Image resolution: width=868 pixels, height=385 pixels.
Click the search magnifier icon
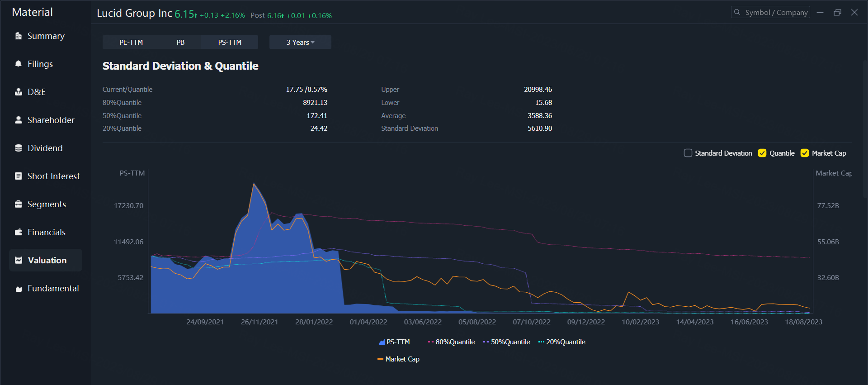tap(737, 12)
